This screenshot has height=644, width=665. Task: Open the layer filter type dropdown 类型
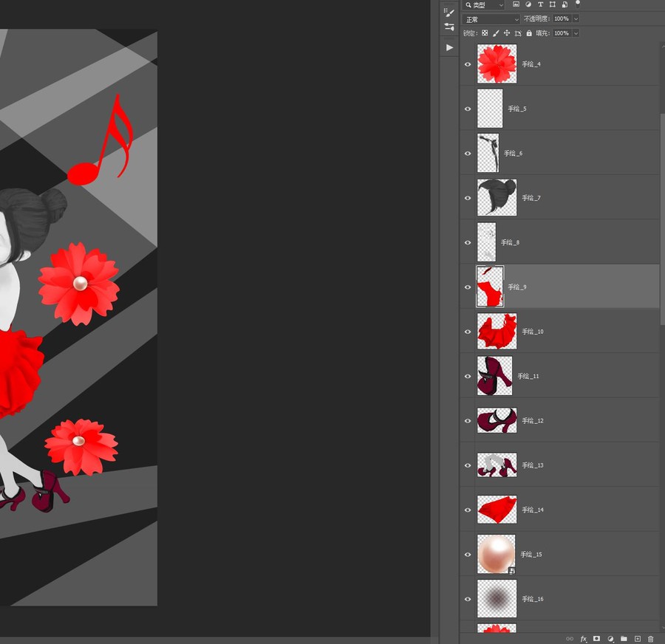pyautogui.click(x=483, y=5)
